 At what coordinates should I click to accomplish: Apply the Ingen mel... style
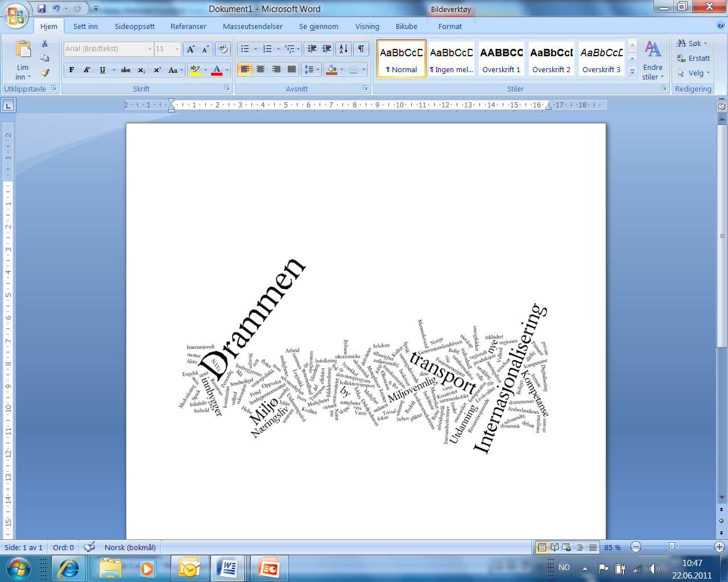pos(451,59)
